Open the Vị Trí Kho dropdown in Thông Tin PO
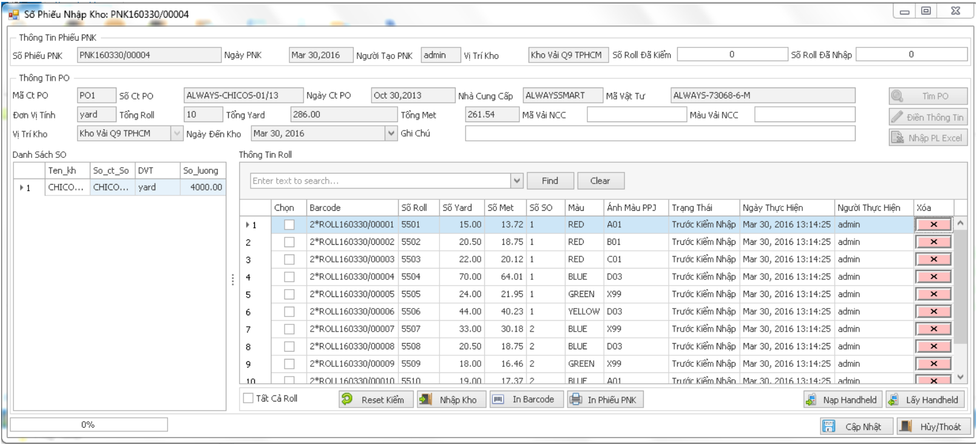 pyautogui.click(x=177, y=133)
